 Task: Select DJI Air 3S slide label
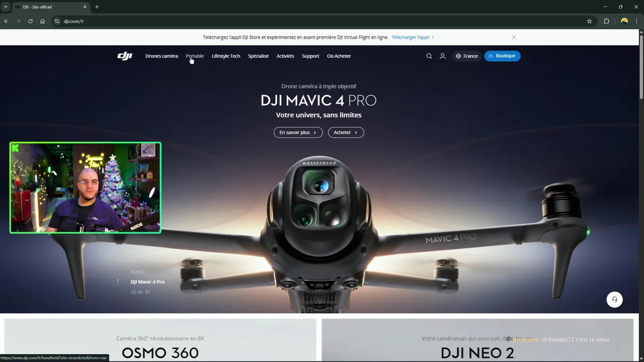[140, 292]
